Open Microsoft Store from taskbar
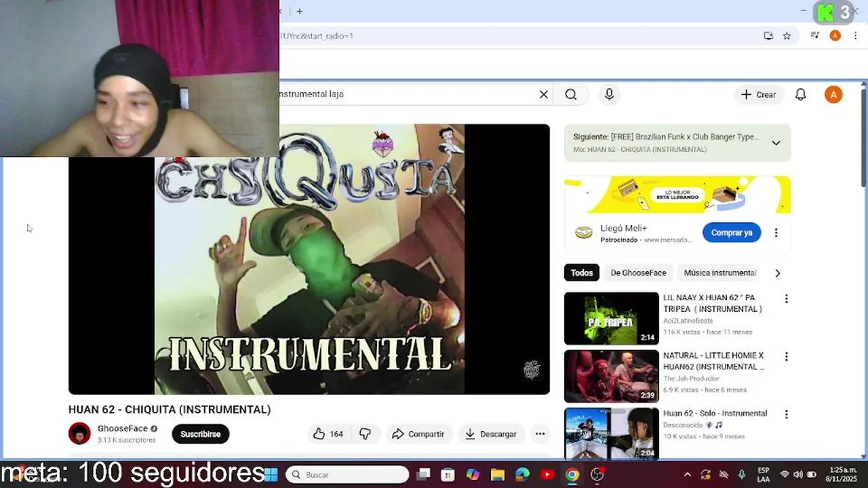 [x=448, y=474]
